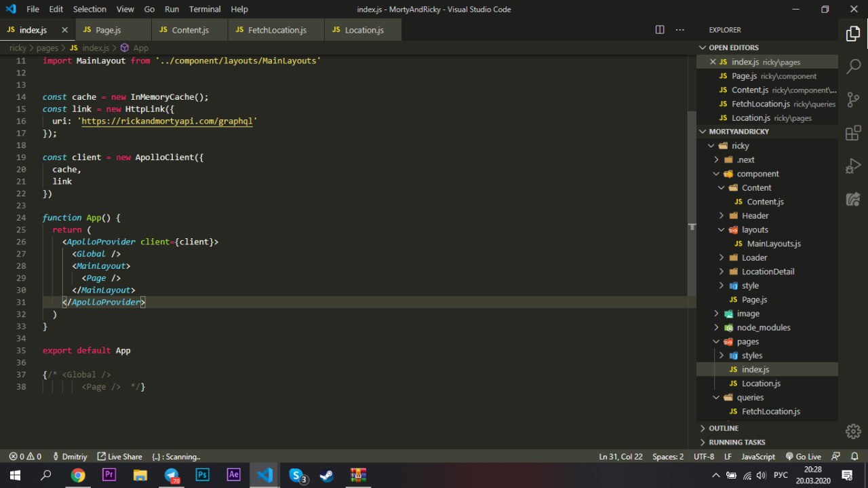868x488 pixels.
Task: Open After Effects from the taskbar
Action: pyautogui.click(x=234, y=475)
